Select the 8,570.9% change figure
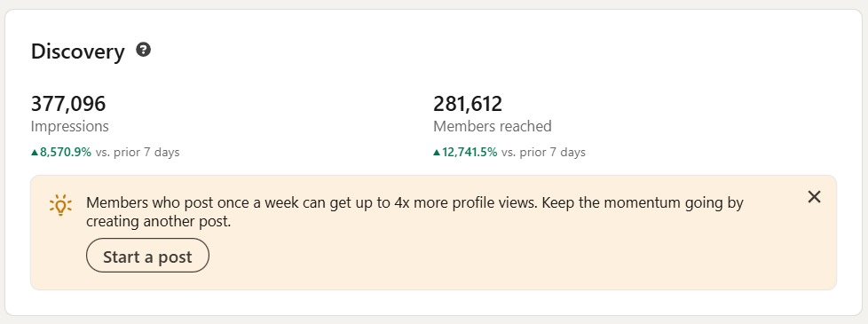868x324 pixels. pyautogui.click(x=66, y=152)
